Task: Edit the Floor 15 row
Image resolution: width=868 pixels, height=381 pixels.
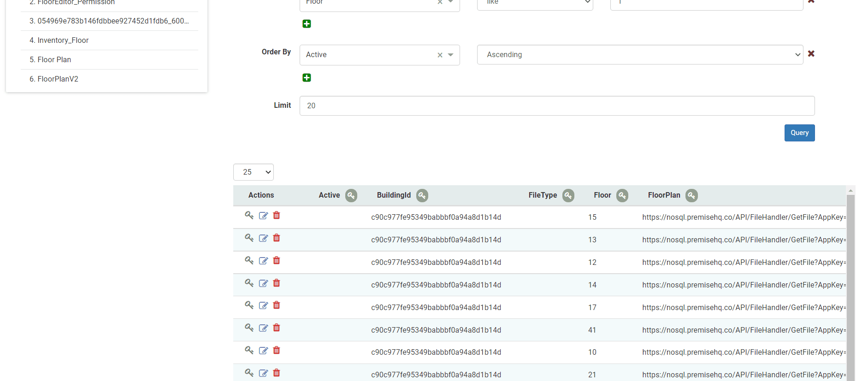Action: click(263, 216)
